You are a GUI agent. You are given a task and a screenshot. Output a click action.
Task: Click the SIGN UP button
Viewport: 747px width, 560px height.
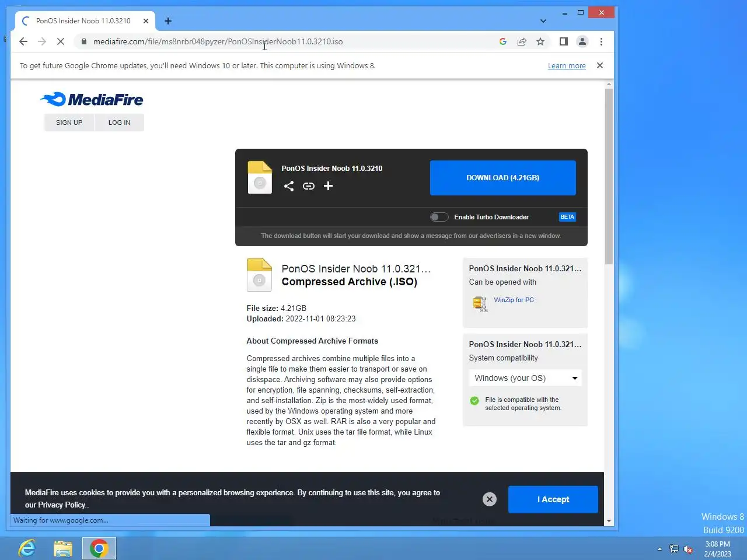point(69,123)
